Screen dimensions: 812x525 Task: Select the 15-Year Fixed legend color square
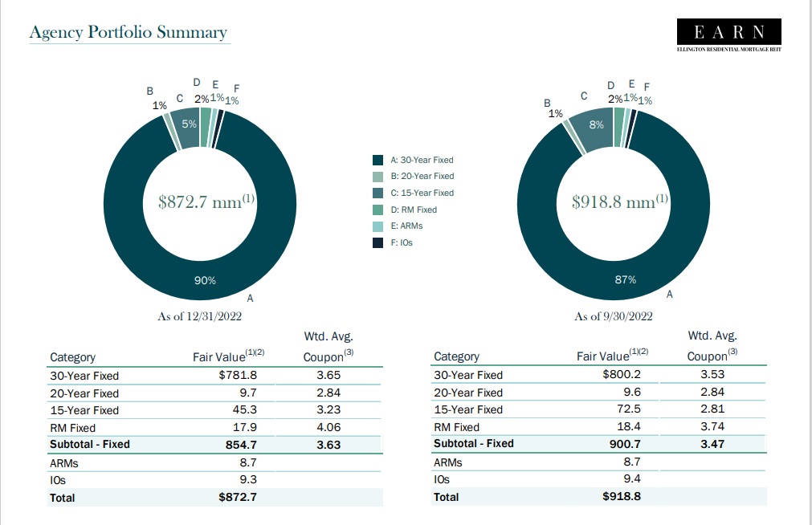click(x=377, y=193)
